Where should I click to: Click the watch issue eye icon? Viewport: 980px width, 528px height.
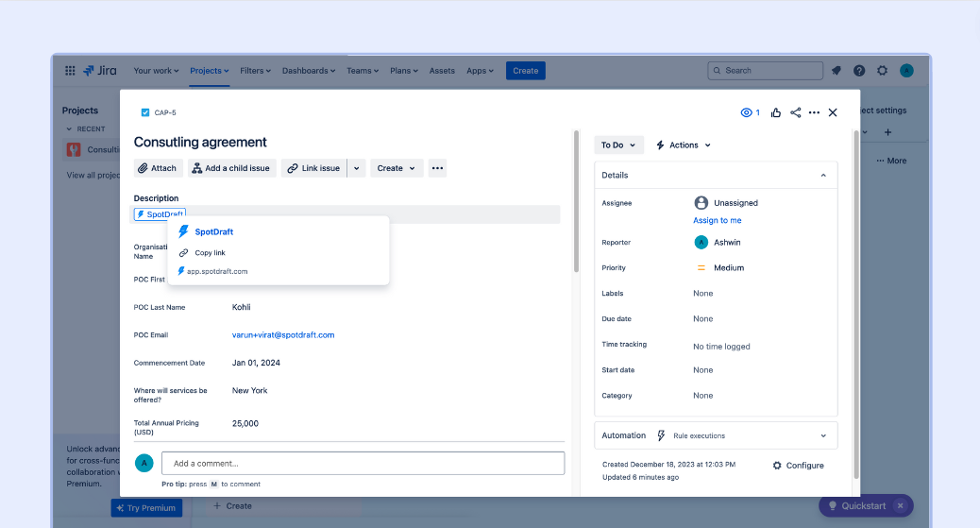pos(747,112)
